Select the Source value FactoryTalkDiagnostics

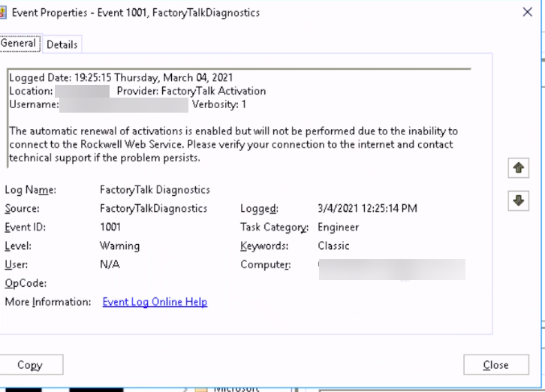[153, 209]
